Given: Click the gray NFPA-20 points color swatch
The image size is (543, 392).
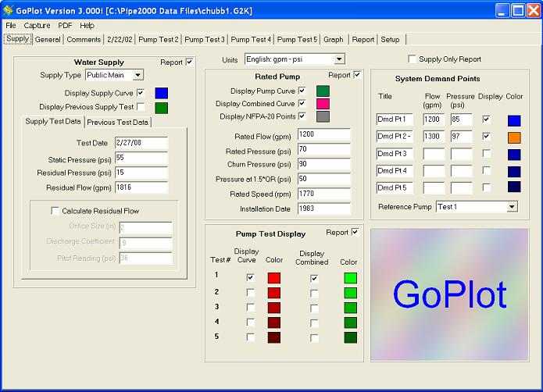Looking at the screenshot, I should coord(323,116).
